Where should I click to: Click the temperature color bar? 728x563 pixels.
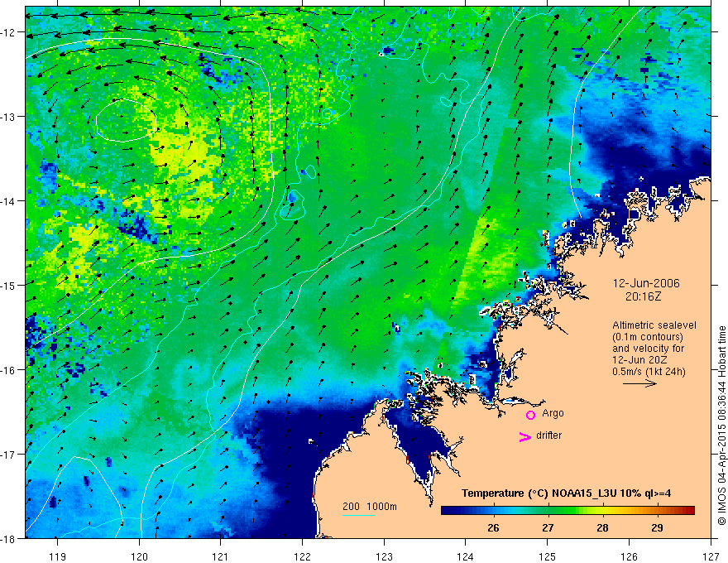(x=568, y=510)
